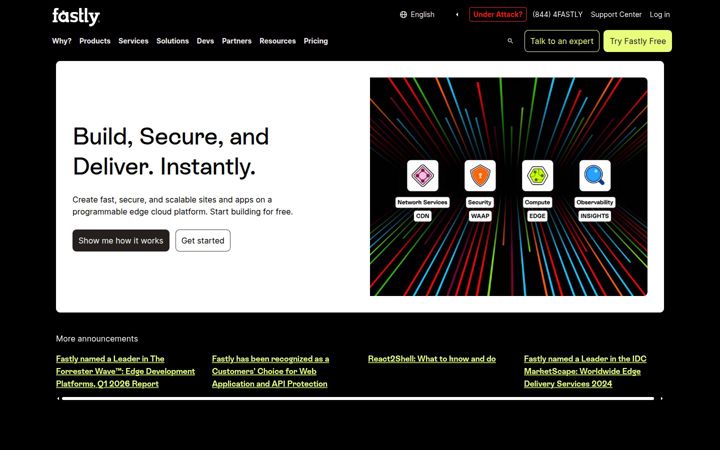Open React2Shell: What to know and do
720x450 pixels.
click(x=432, y=359)
